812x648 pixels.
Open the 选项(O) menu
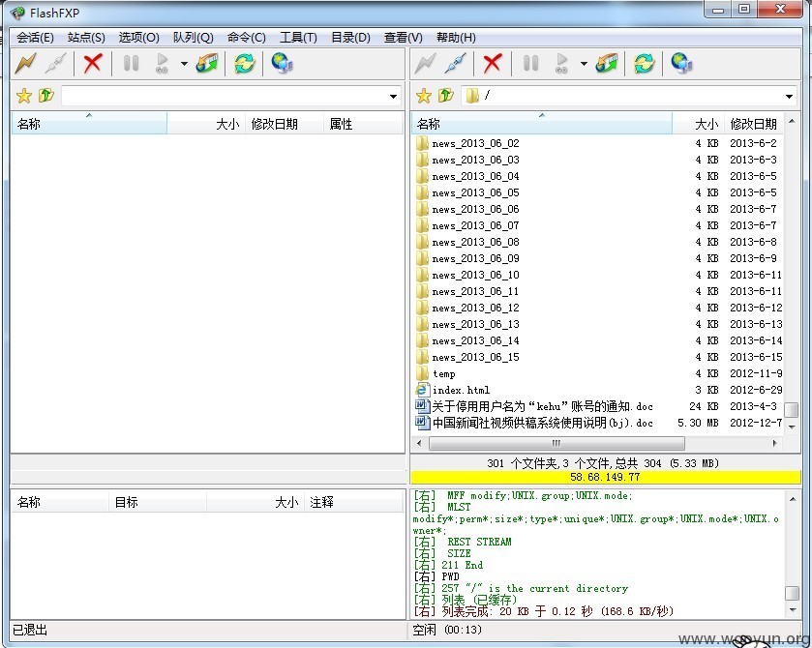click(138, 38)
